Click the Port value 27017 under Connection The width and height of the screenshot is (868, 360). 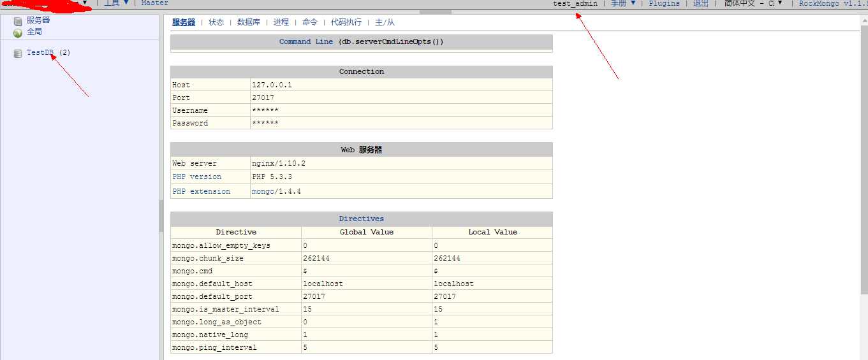[x=263, y=98]
